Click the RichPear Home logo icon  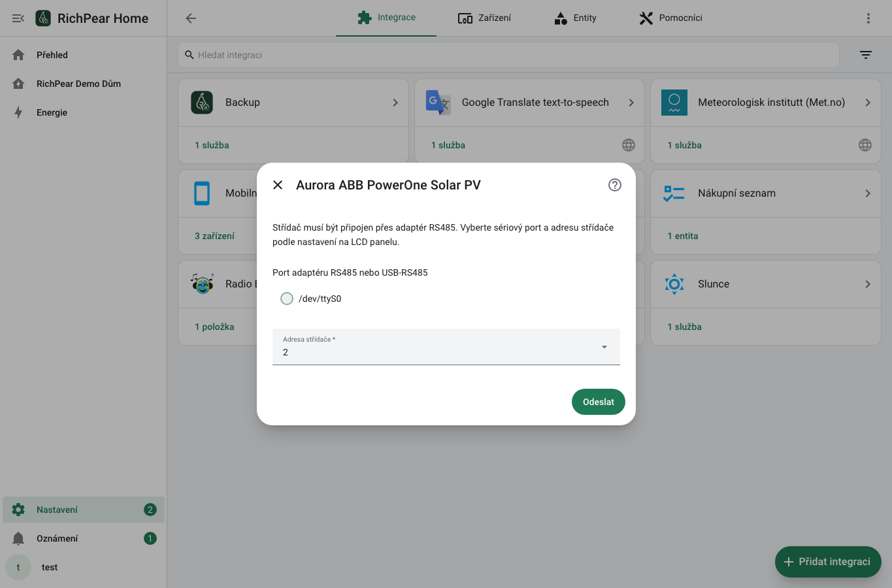click(x=43, y=18)
